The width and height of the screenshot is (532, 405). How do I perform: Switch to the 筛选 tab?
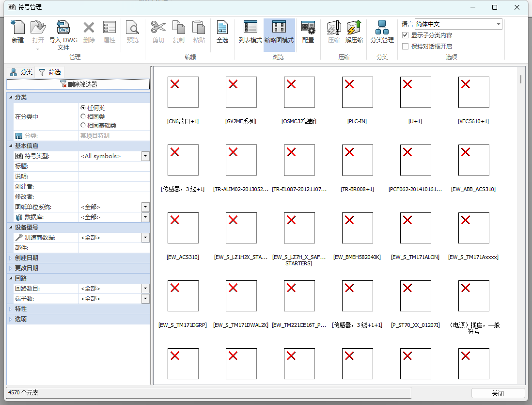[x=49, y=72]
